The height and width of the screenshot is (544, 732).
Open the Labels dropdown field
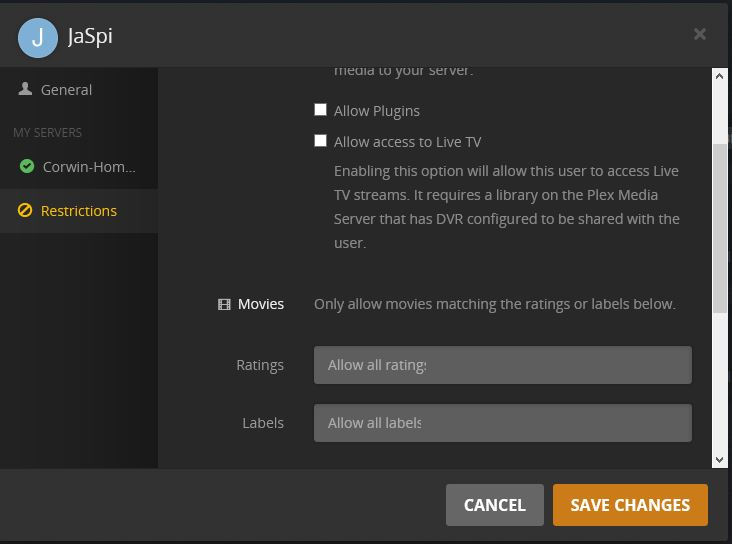tap(502, 423)
